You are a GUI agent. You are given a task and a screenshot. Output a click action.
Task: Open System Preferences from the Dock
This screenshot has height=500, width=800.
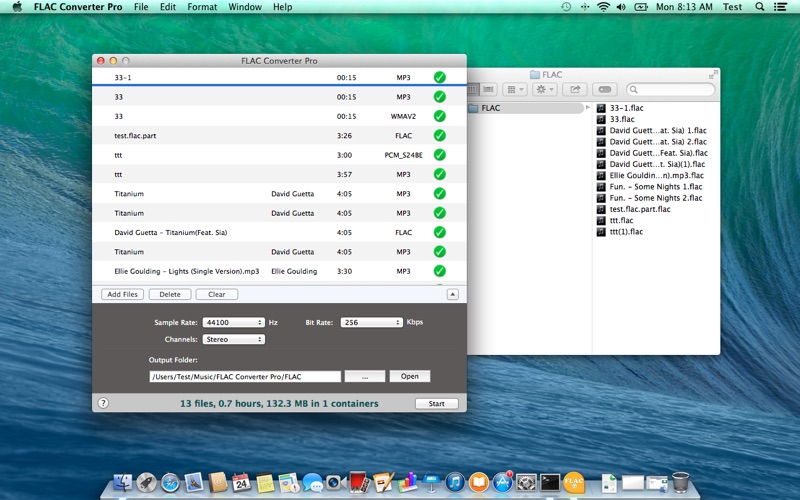[526, 482]
